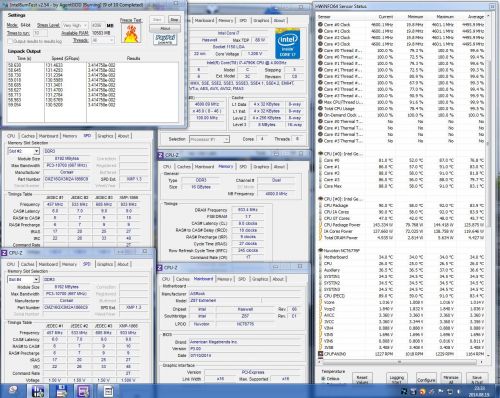The height and width of the screenshot is (398, 500).
Task: Open Graphics tab in CPU-Z Memory window
Action: (261, 167)
